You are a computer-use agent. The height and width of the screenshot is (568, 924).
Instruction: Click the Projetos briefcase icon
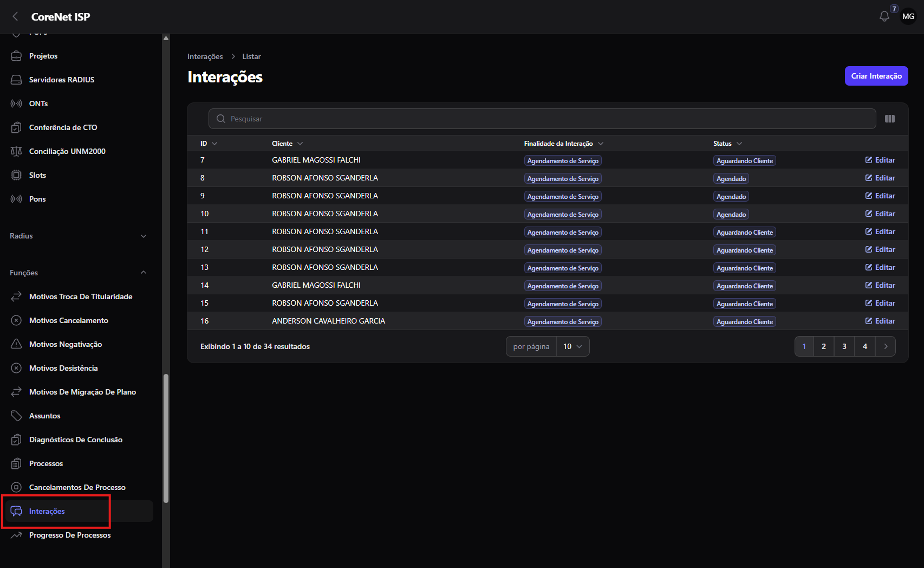point(16,56)
